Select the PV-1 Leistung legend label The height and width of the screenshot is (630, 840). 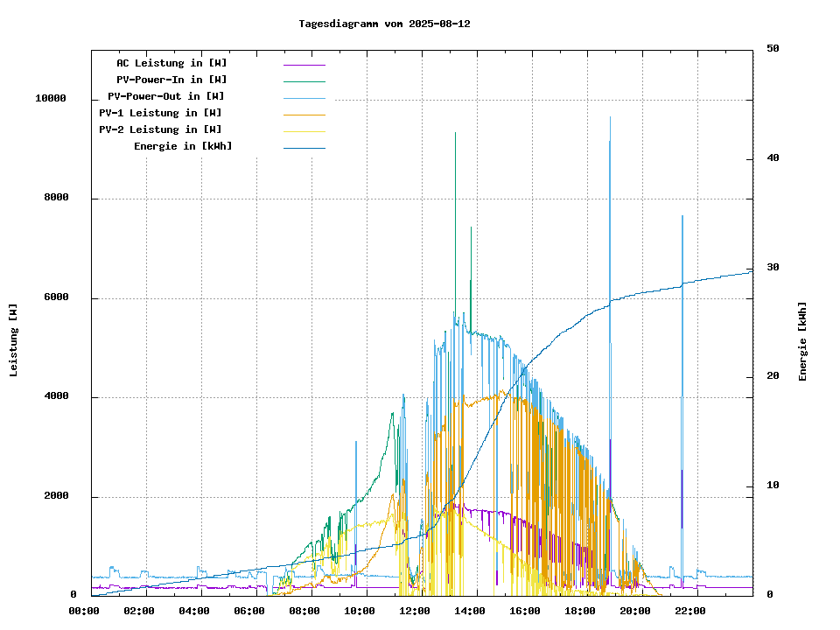tap(160, 113)
